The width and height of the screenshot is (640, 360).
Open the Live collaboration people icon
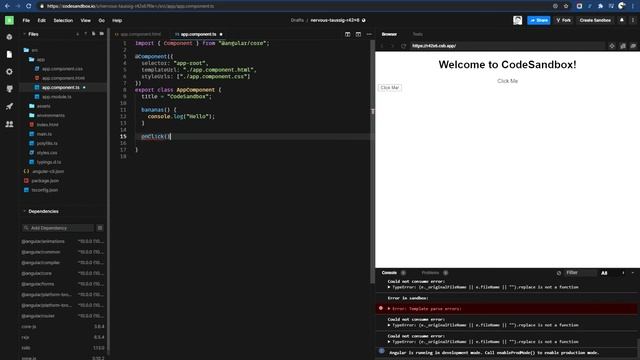(x=9, y=124)
